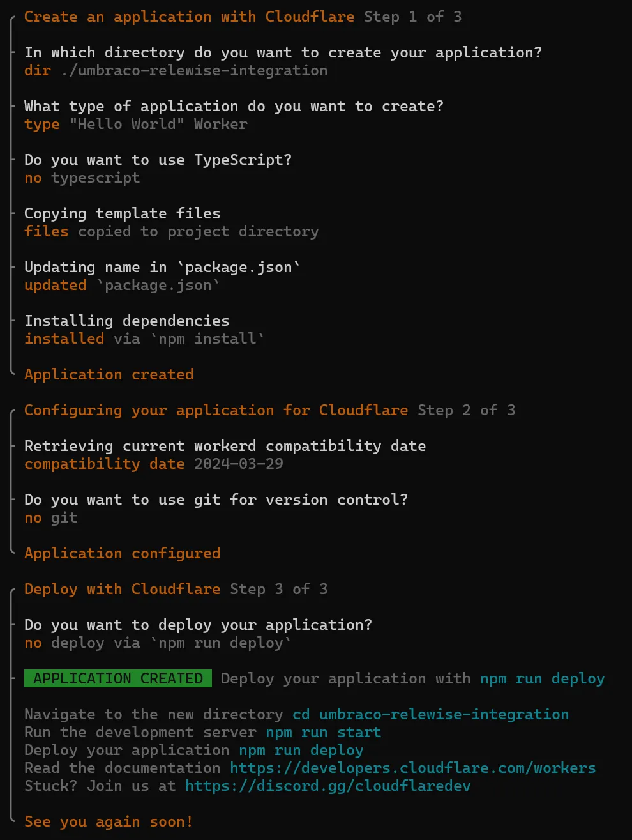
Task: Click the "Create an application with Cloudflare" heading
Action: [x=189, y=17]
